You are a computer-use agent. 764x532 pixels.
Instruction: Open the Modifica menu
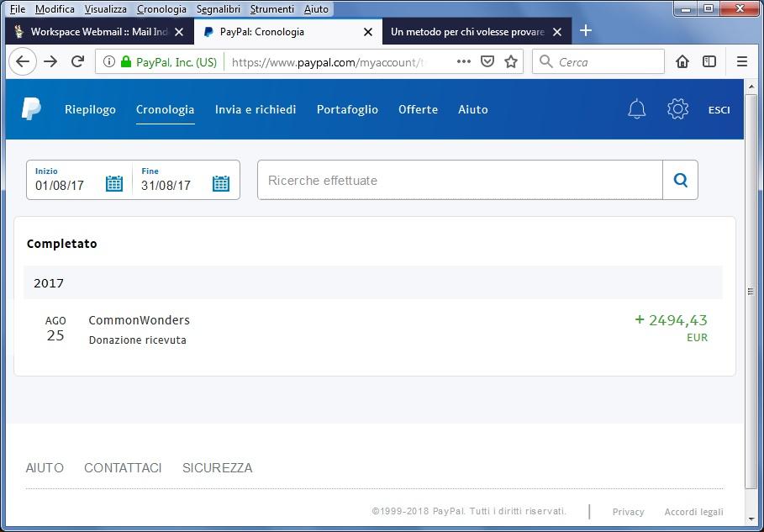click(55, 8)
